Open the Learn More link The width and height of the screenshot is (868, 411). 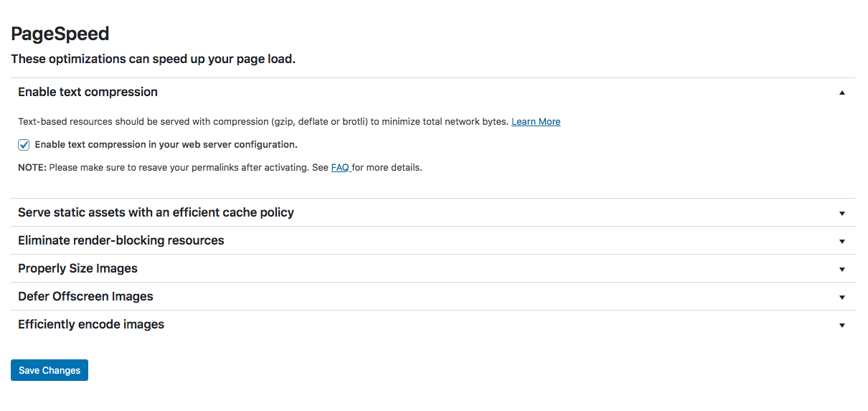[536, 122]
